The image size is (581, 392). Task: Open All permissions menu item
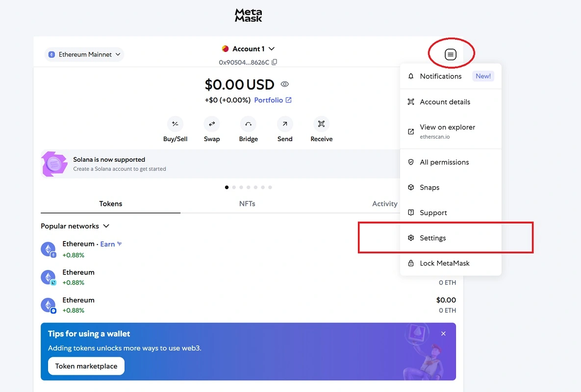coord(451,162)
